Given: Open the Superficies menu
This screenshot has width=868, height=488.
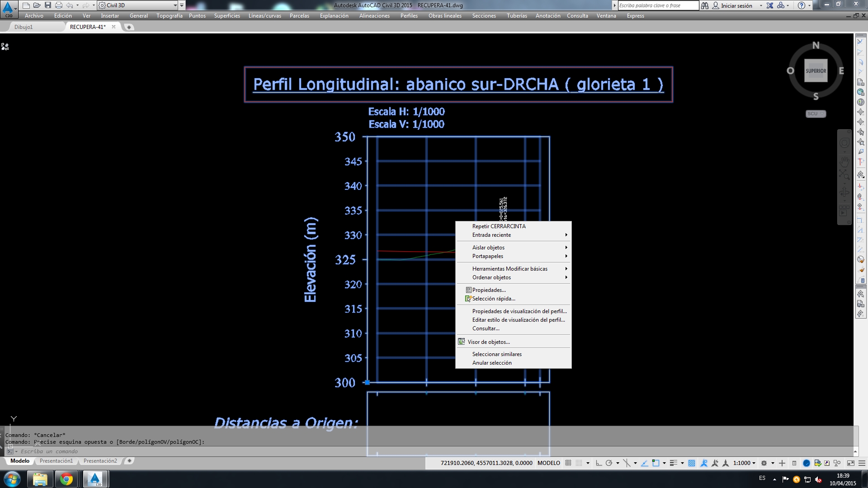Looking at the screenshot, I should (227, 16).
